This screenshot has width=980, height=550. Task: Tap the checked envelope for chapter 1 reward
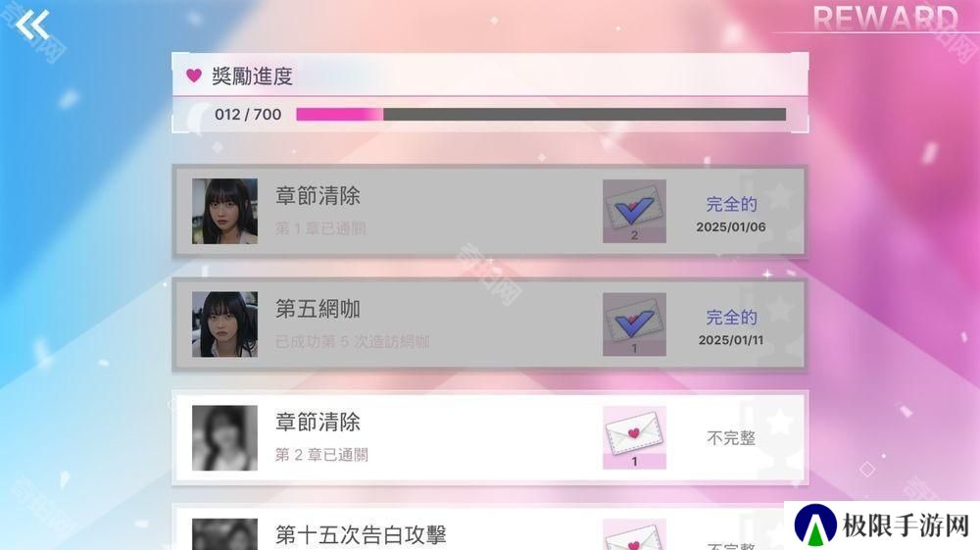point(634,211)
